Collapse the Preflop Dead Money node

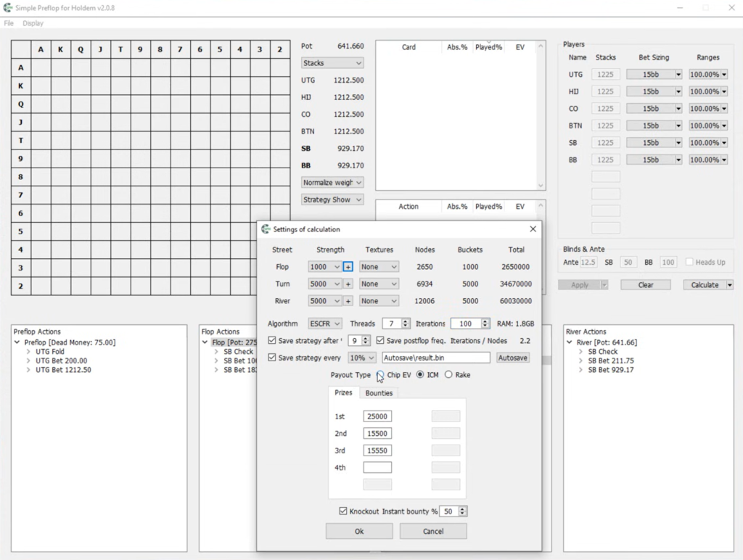pyautogui.click(x=17, y=342)
